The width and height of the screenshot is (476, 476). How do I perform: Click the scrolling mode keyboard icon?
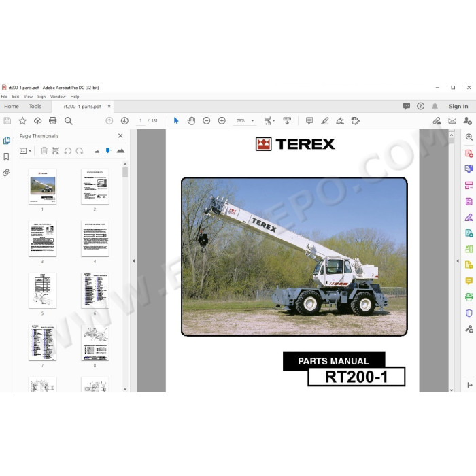287,121
